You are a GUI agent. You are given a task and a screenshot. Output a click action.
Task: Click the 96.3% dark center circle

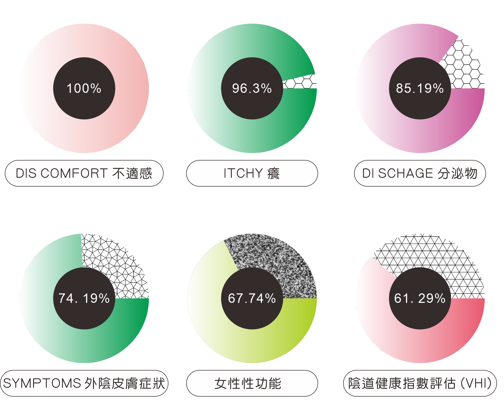(252, 88)
